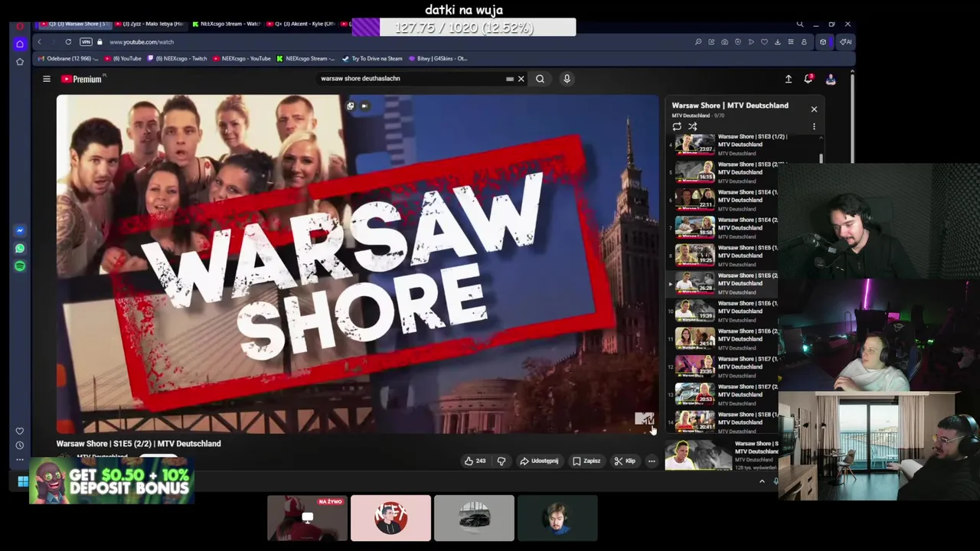Play the 16:15 S1E3 playlist video
980x551 pixels.
tap(724, 171)
